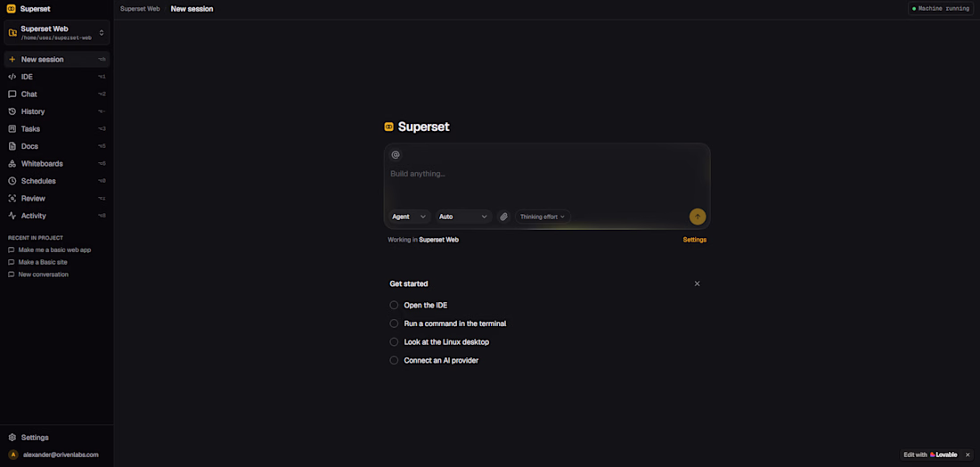Expand the Auto model dropdown

coord(463,217)
